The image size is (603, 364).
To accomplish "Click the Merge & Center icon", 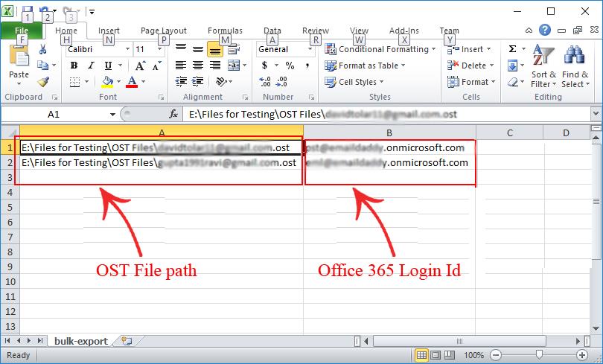I will coord(234,66).
